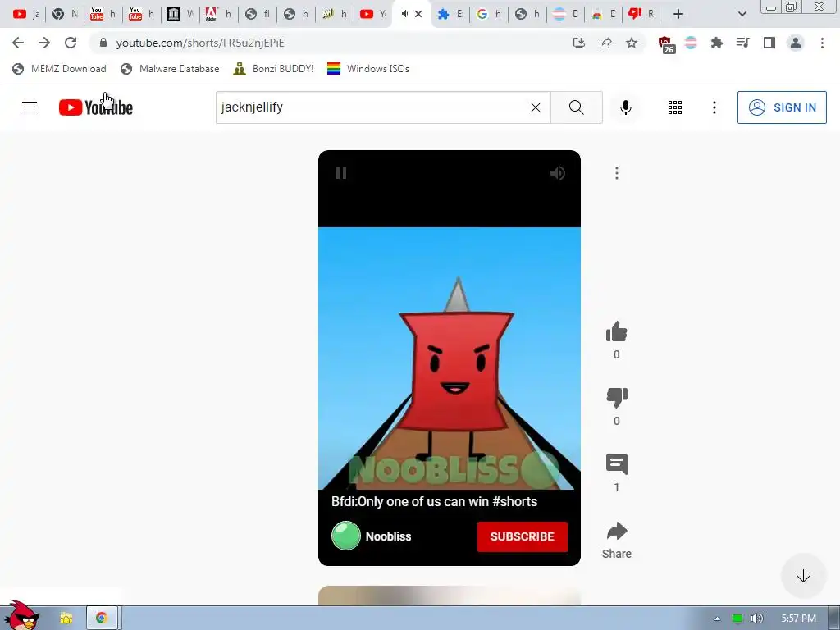
Task: Open the taskbar file explorer icon
Action: tap(66, 619)
